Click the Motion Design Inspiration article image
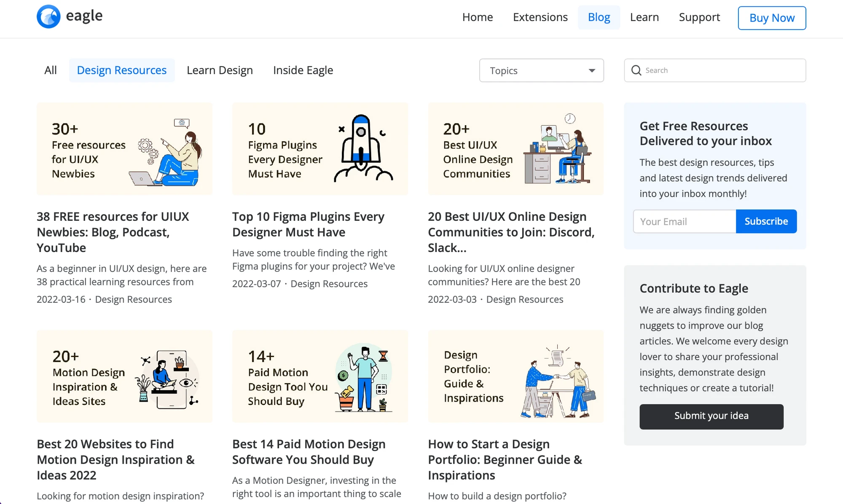This screenshot has height=504, width=843. [124, 376]
